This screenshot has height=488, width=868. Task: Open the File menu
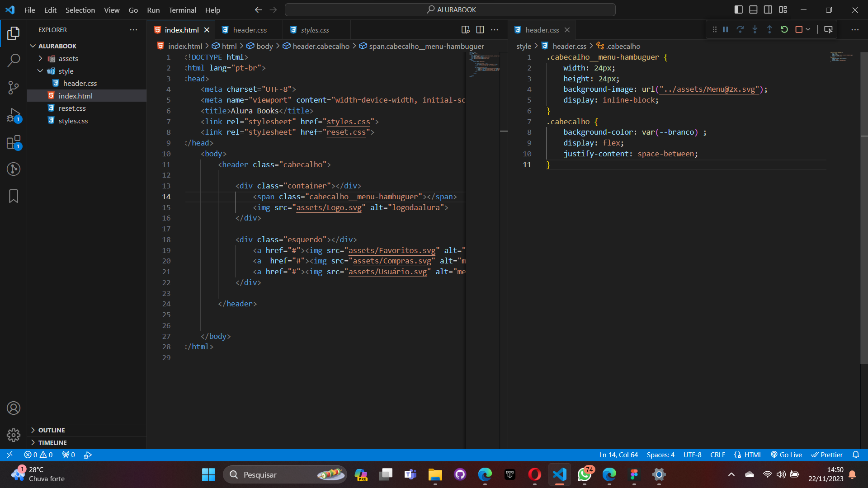click(x=30, y=10)
